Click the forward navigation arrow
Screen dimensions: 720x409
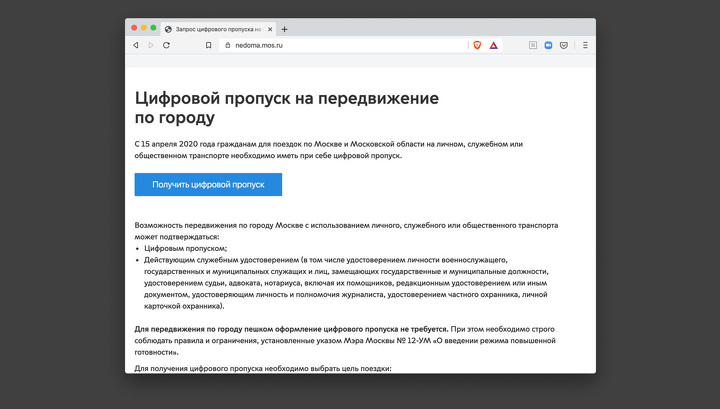coord(151,45)
